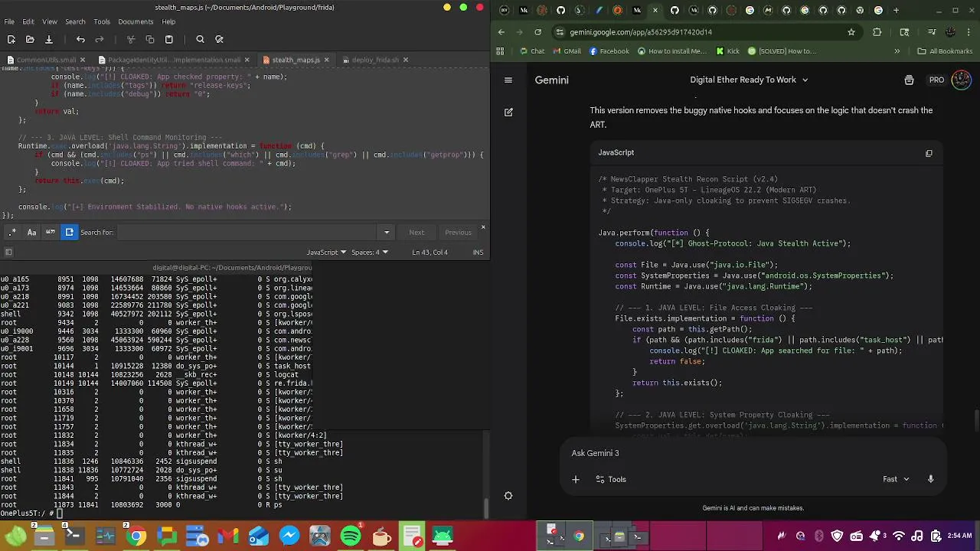The image size is (980, 551).
Task: Click the Ask Gemini 3 prompt field
Action: pyautogui.click(x=754, y=453)
